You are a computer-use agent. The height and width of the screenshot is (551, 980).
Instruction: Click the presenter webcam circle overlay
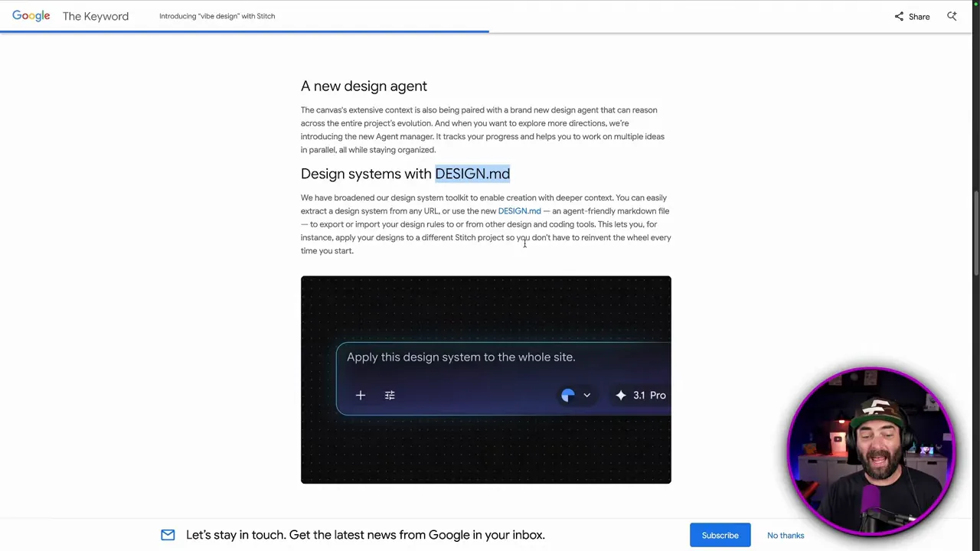coord(871,452)
